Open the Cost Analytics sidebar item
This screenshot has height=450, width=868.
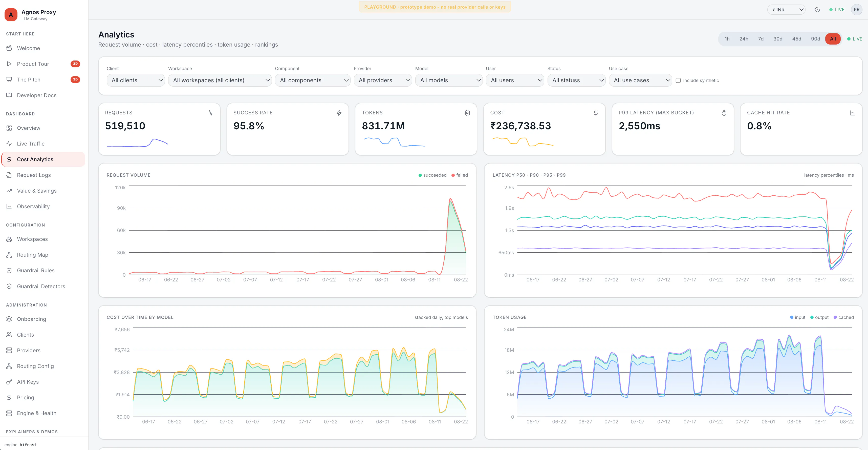click(44, 159)
